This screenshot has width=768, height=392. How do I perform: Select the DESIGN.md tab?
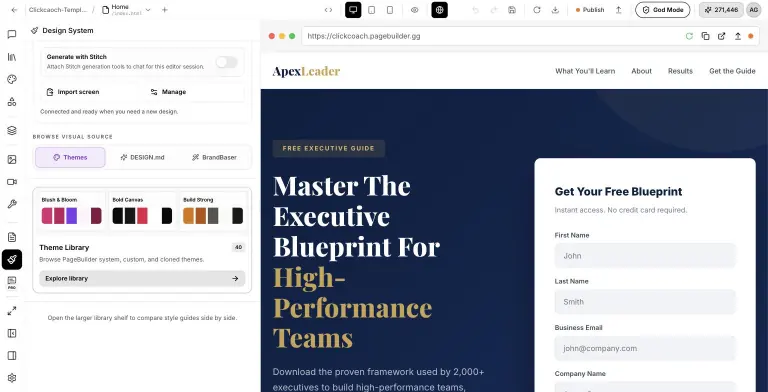coord(143,157)
